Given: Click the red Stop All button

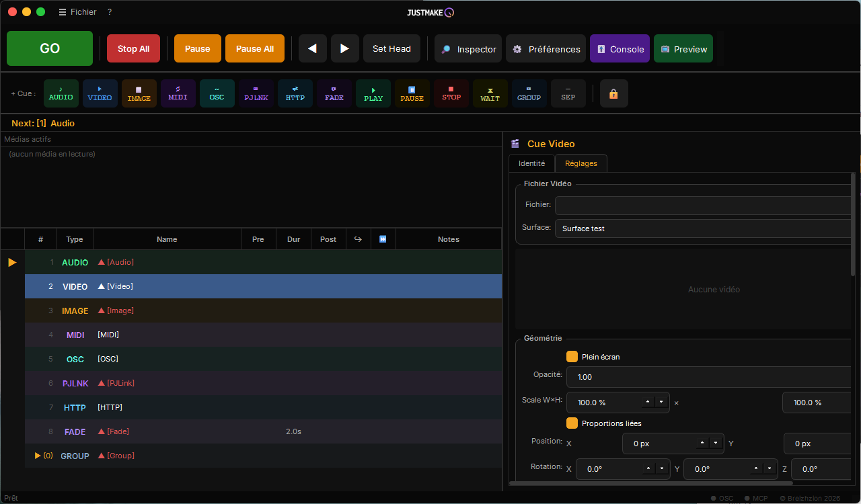Looking at the screenshot, I should [x=133, y=48].
